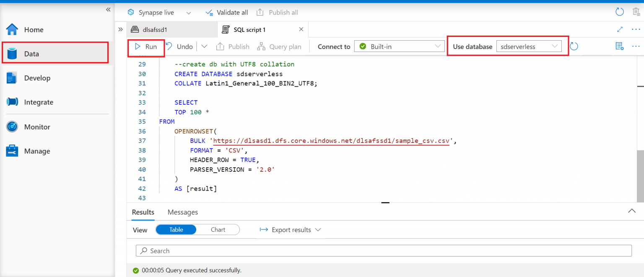
Task: Open the Home hub icon
Action: [12, 29]
